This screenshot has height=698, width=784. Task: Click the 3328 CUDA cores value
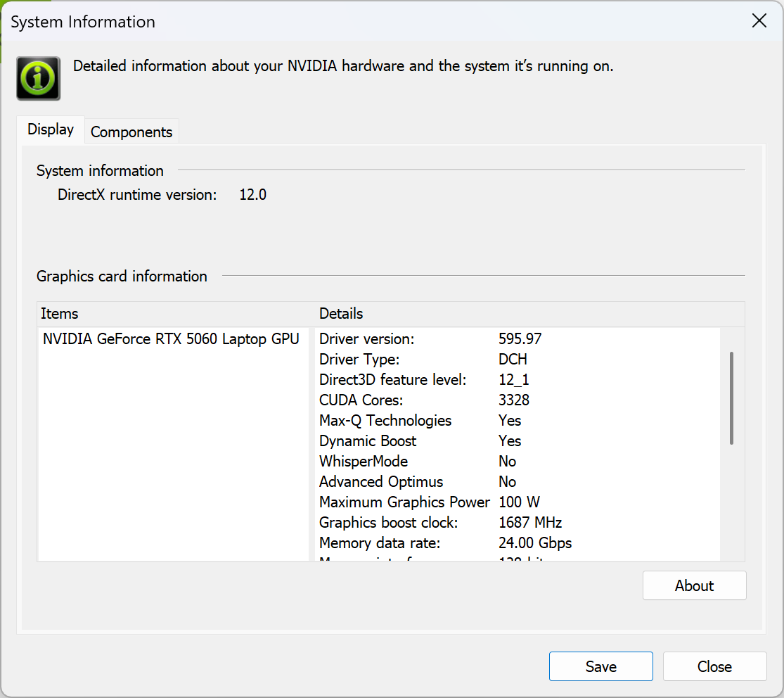click(514, 400)
